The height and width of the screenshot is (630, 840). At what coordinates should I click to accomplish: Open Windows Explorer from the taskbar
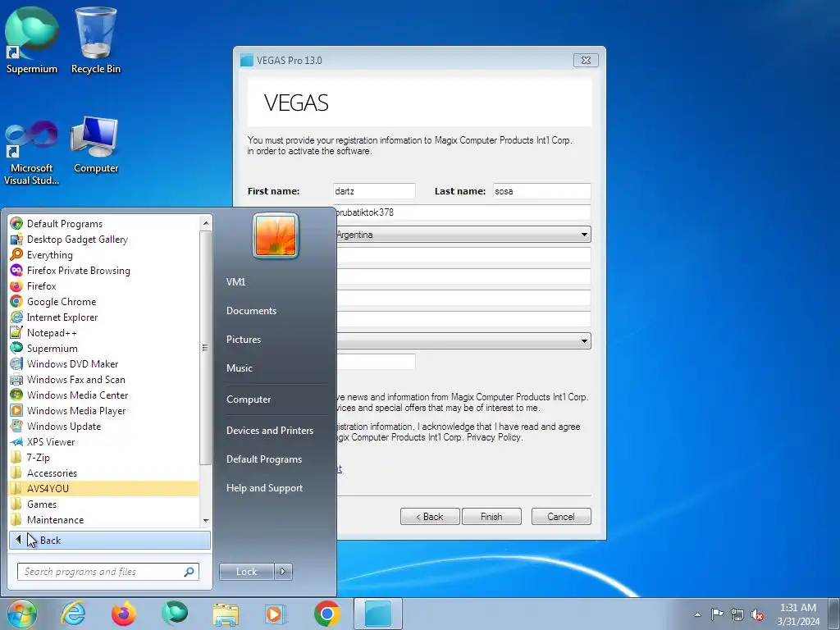click(226, 614)
